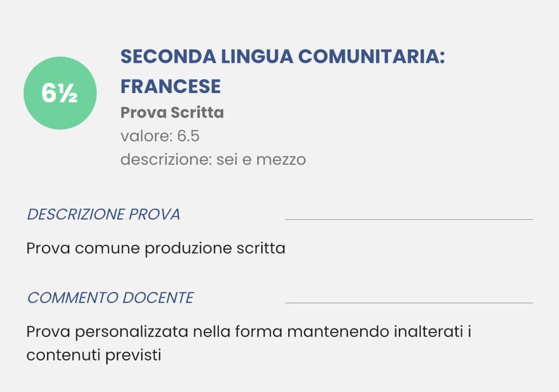This screenshot has width=559, height=392.
Task: Click the word COMUNITARIA in the title
Action: click(372, 56)
